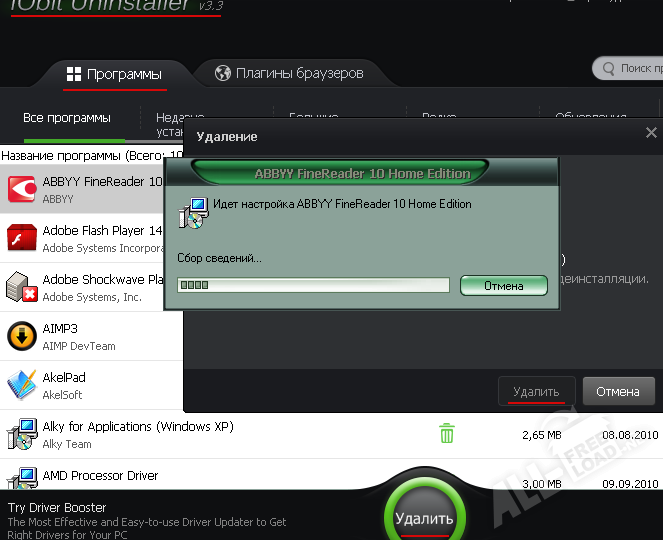Click the ABBYY setup progress bar

point(313,285)
